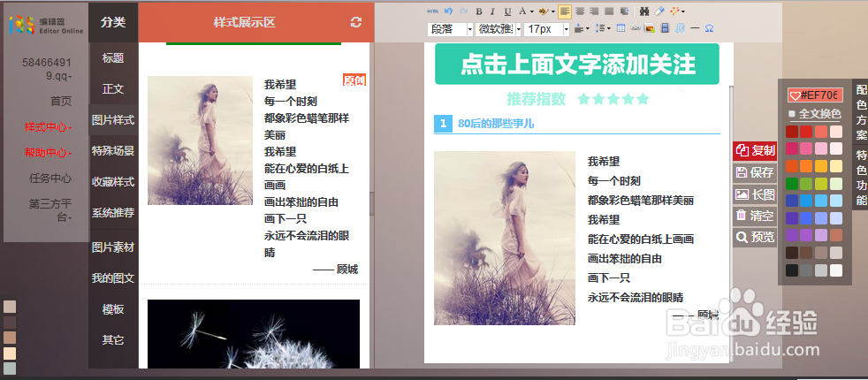Open find and replace binoculars
The image size is (868, 380).
pyautogui.click(x=644, y=11)
